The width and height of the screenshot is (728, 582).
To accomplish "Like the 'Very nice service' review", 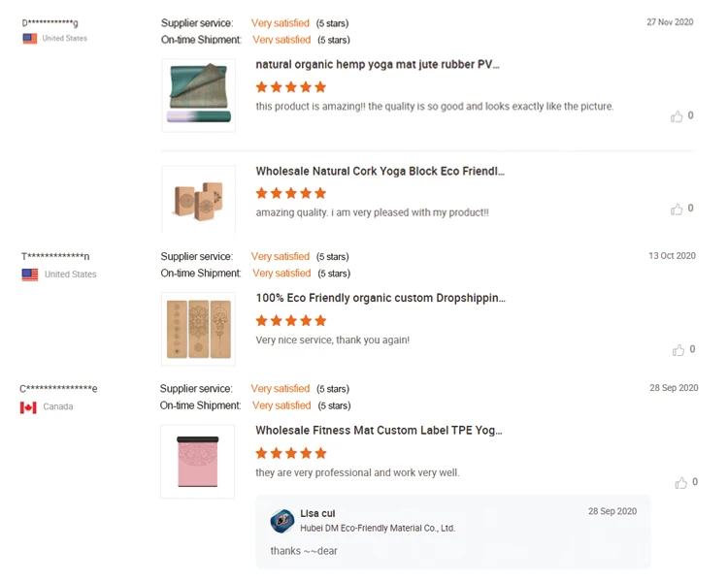I will (678, 350).
